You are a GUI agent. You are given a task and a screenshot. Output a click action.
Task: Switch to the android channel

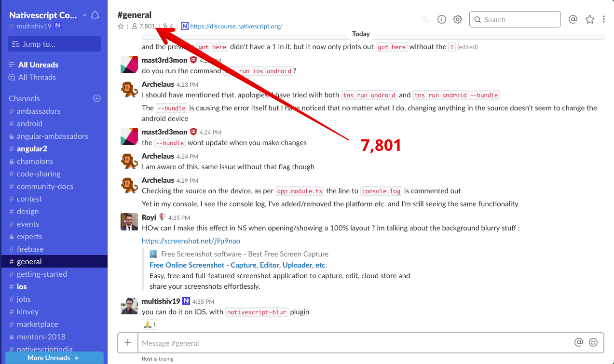tap(29, 123)
